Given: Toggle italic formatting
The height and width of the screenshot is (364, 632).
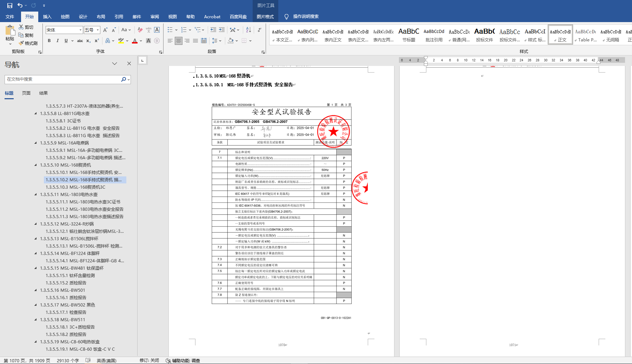Looking at the screenshot, I should [58, 41].
